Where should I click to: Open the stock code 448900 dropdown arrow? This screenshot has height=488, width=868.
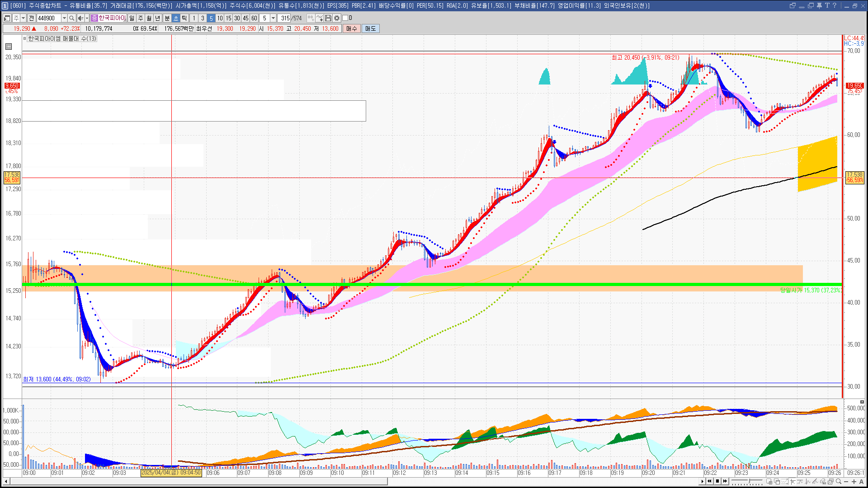pos(64,18)
